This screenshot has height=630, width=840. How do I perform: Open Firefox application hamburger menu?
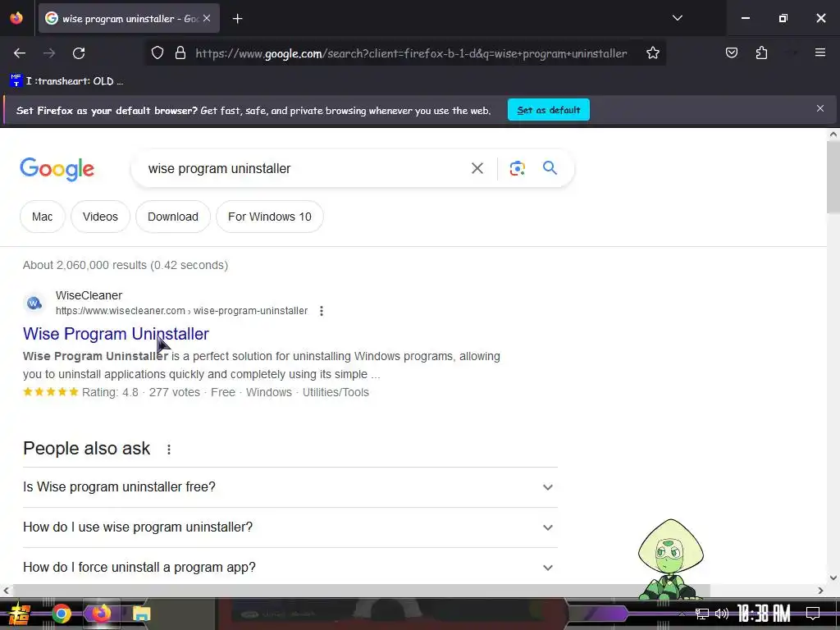point(819,52)
